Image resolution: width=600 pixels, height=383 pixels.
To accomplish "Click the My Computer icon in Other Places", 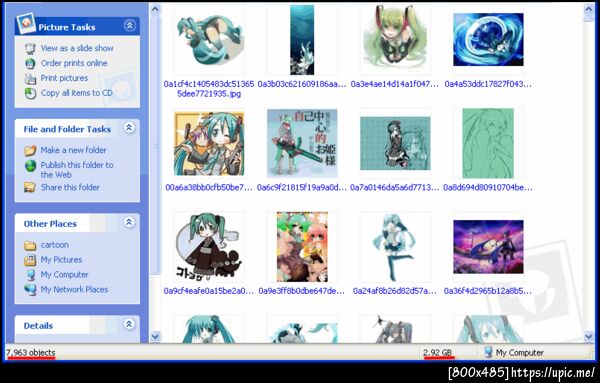I will click(x=30, y=275).
